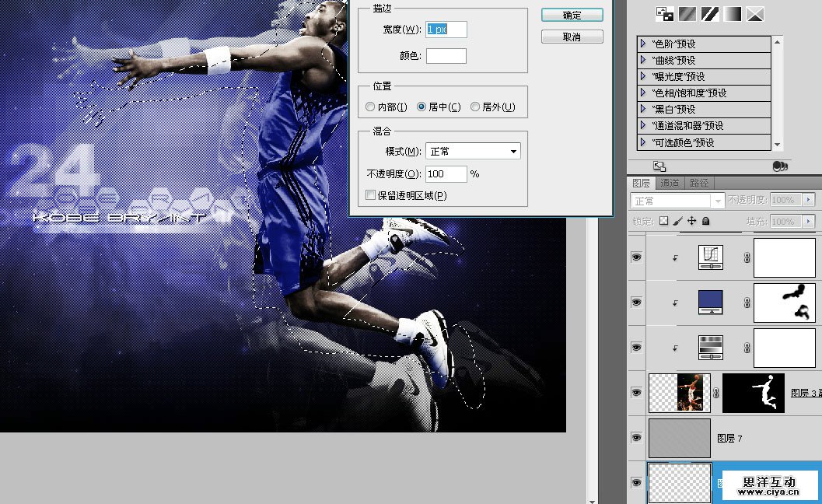Click the stroke 颜色 color swatch
This screenshot has height=504, width=822.
coord(446,55)
